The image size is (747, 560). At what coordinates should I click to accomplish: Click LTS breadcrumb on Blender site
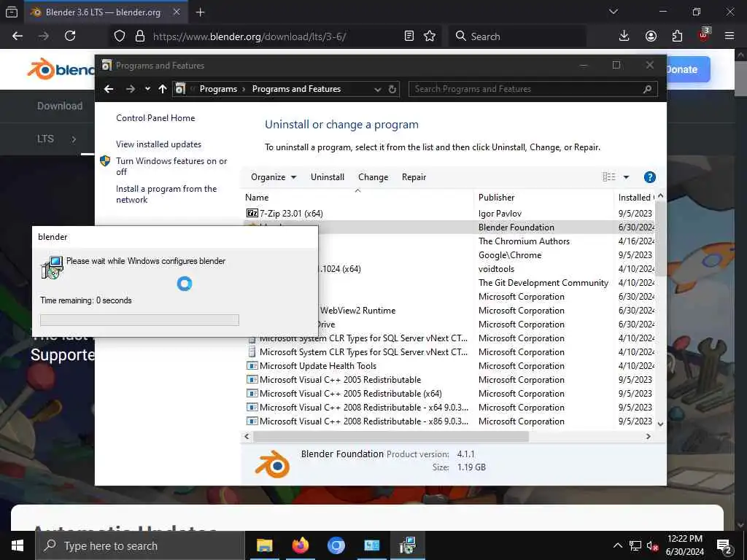pyautogui.click(x=45, y=139)
